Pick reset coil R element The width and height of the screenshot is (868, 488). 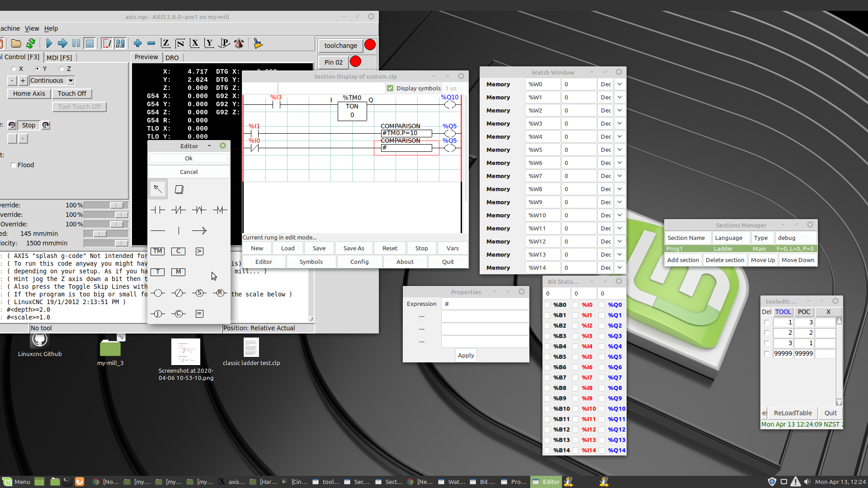220,293
